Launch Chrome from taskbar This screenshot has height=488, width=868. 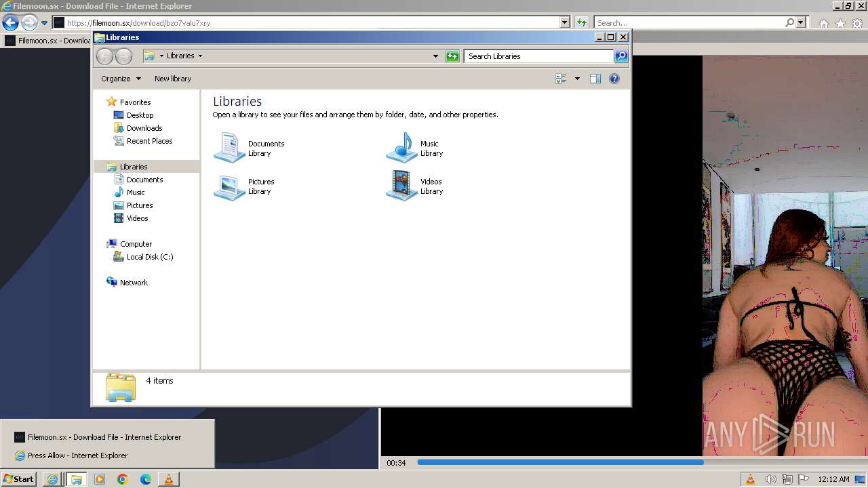click(x=123, y=479)
